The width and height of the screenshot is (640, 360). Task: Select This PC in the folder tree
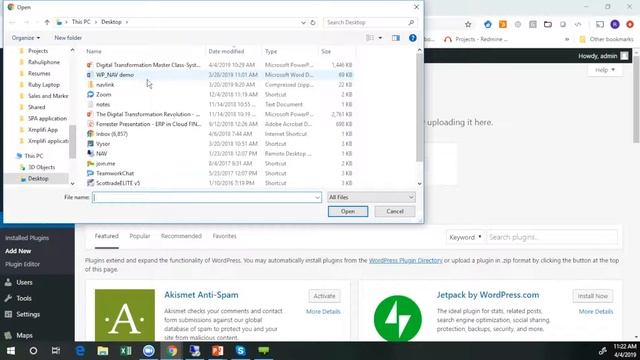click(x=33, y=156)
